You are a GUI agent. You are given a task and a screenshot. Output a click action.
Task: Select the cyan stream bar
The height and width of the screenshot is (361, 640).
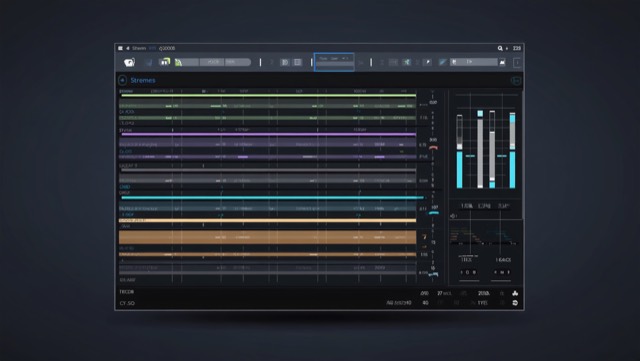272,198
